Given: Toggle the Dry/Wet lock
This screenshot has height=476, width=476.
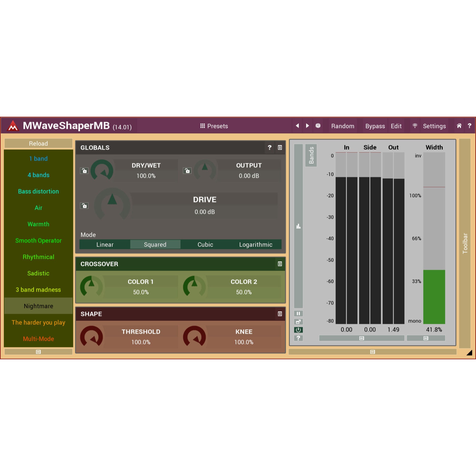Looking at the screenshot, I should coord(84,171).
